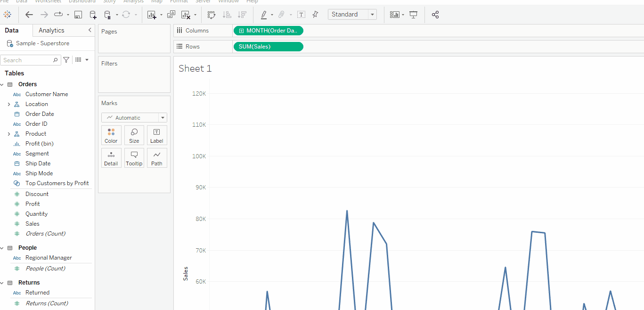The height and width of the screenshot is (310, 644).
Task: Click the Tableau logo start icon
Action: tap(8, 15)
